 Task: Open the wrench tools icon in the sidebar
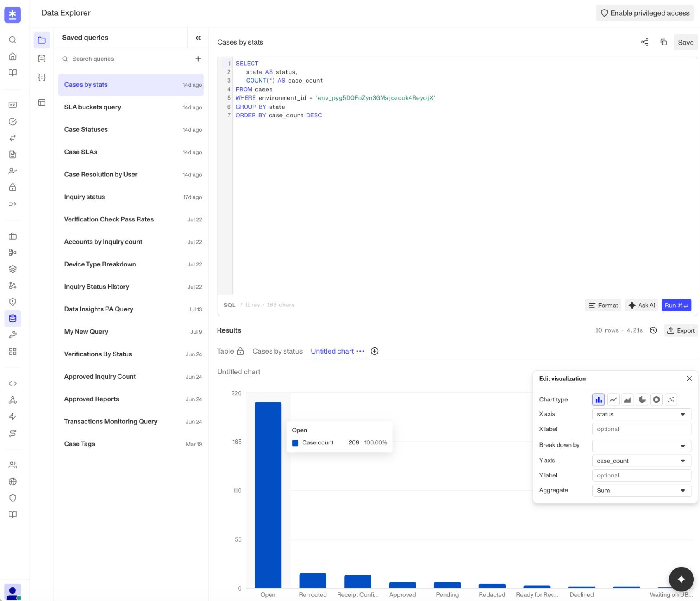pos(13,335)
